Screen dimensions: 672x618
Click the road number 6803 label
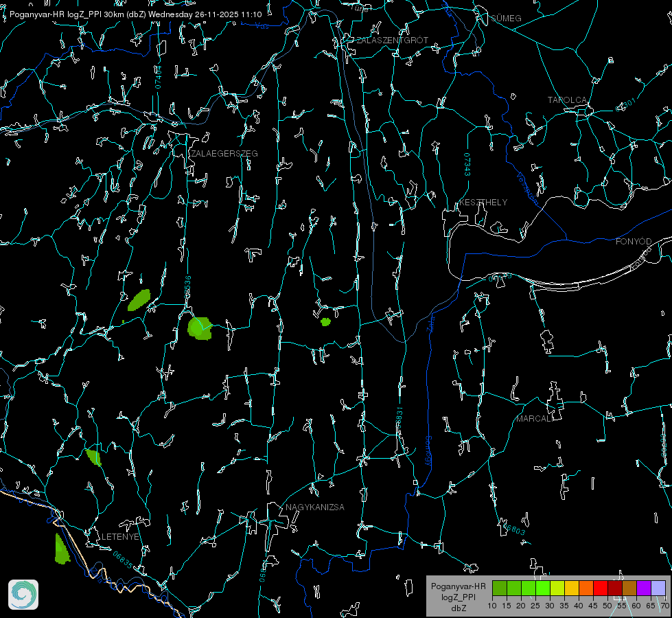coord(514,529)
